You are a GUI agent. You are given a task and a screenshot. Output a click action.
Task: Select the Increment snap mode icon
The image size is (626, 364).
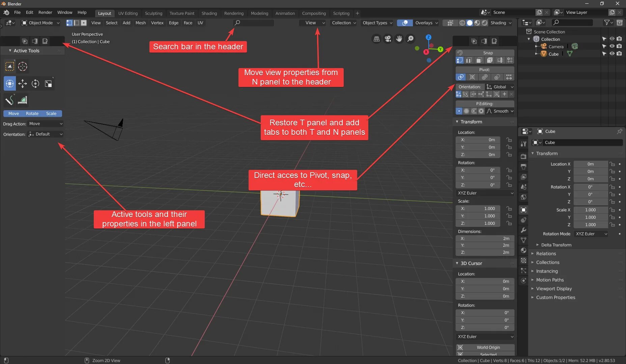pos(510,60)
